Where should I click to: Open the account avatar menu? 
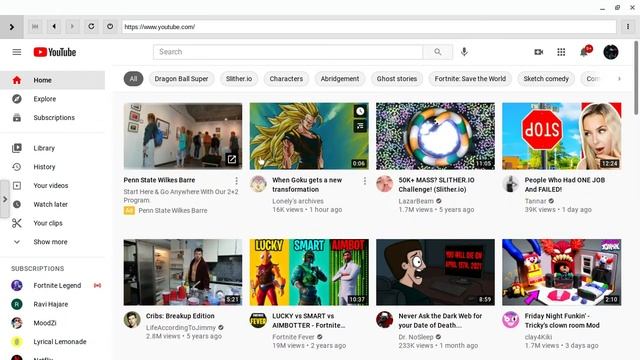[x=611, y=52]
